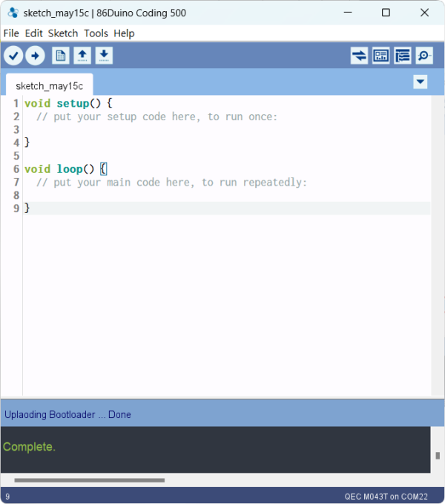Click the Verify checkmark button
This screenshot has height=504, width=445.
pos(13,56)
